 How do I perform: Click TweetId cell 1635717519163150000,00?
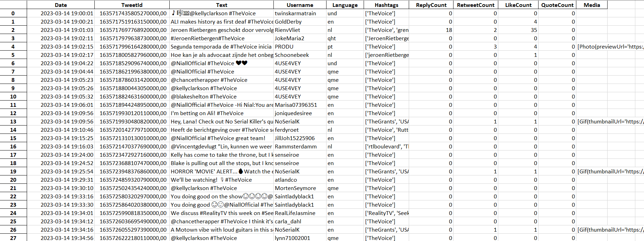click(x=132, y=21)
